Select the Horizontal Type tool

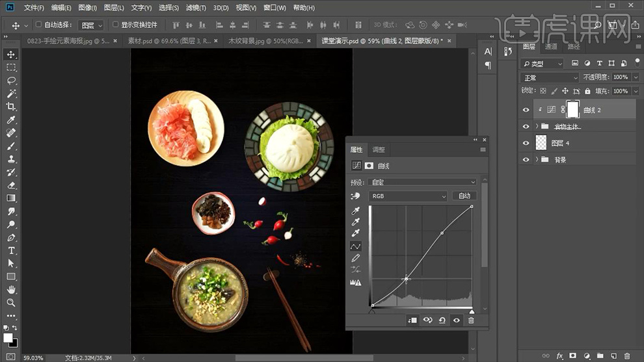11,250
